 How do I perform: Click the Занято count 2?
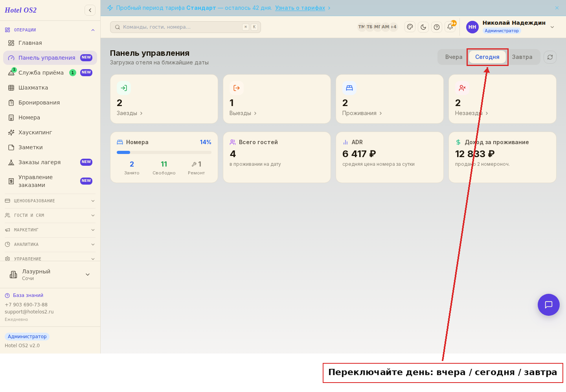pyautogui.click(x=132, y=164)
